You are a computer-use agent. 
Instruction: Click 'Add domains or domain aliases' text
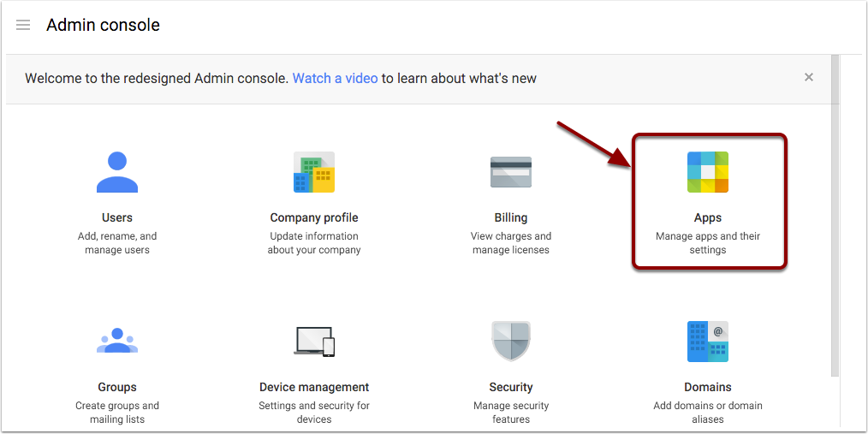click(x=707, y=413)
